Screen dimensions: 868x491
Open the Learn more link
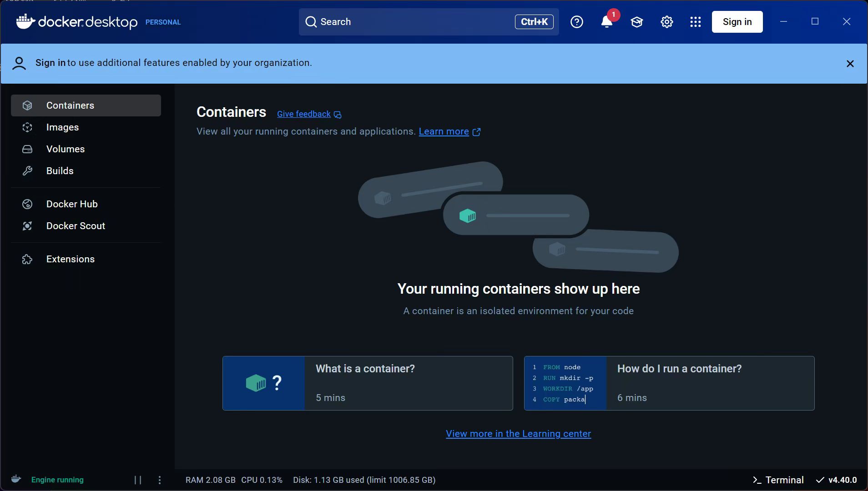[444, 131]
